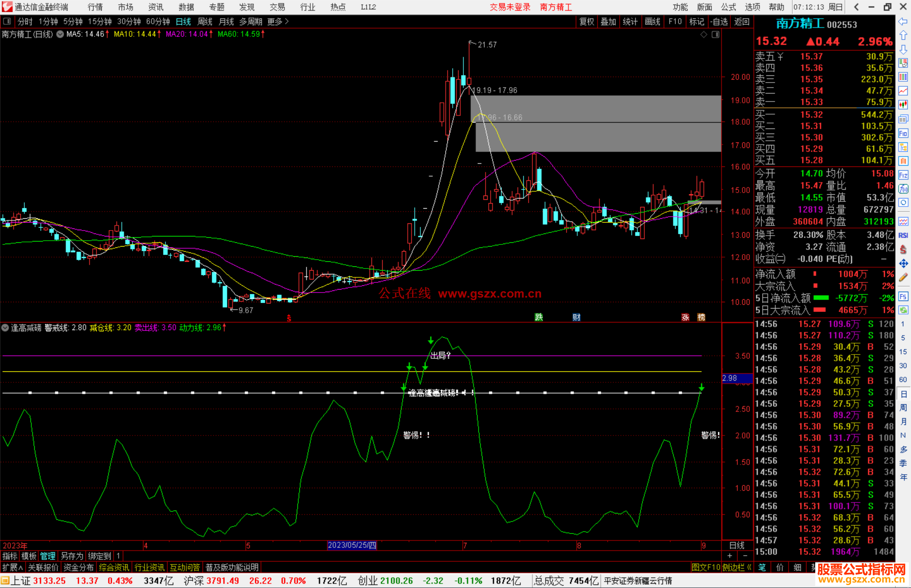Expand the 更多 periods chevron
Screen dimensions: 911x588
point(287,21)
